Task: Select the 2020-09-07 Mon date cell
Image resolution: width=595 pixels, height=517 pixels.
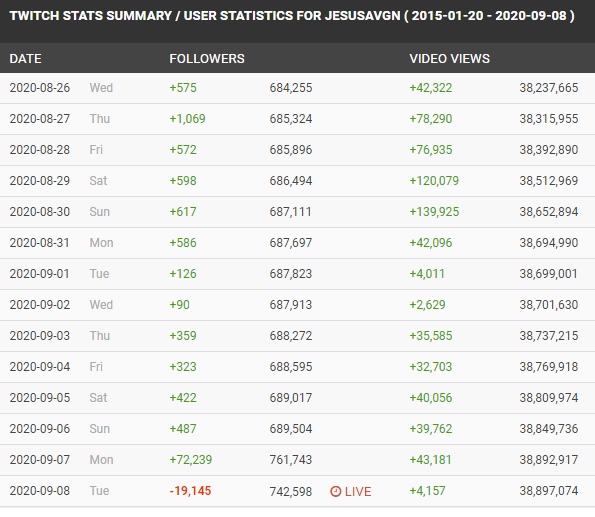Action: point(61,460)
